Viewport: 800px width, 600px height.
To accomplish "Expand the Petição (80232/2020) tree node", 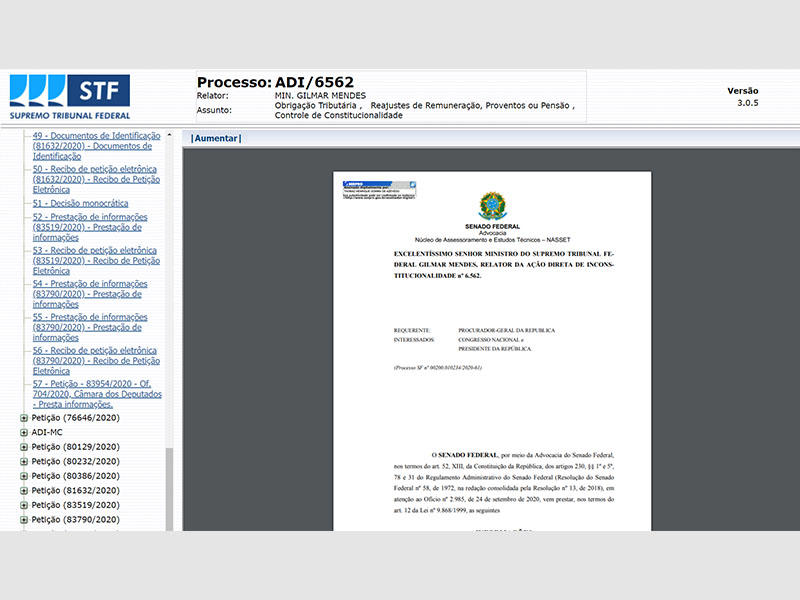I will [x=23, y=462].
